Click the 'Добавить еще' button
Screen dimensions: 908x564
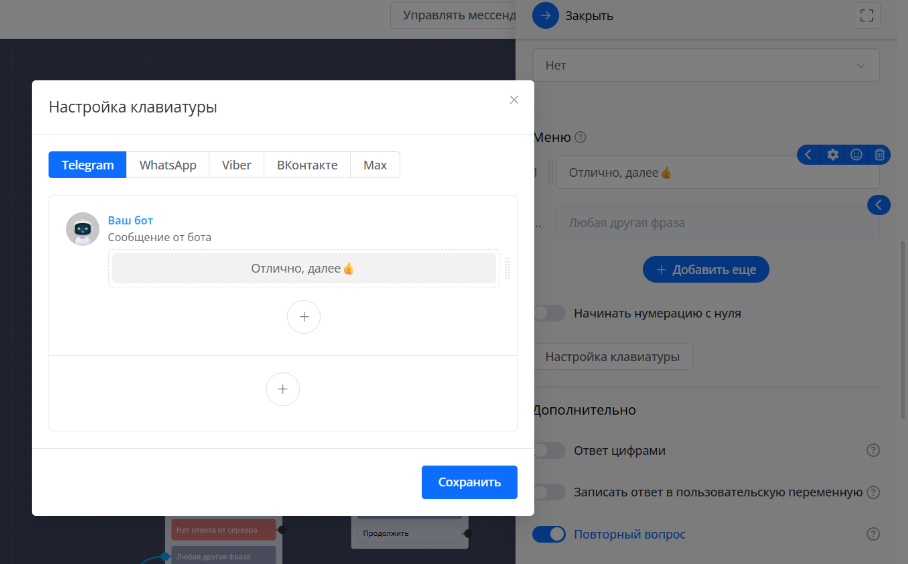[x=705, y=269]
